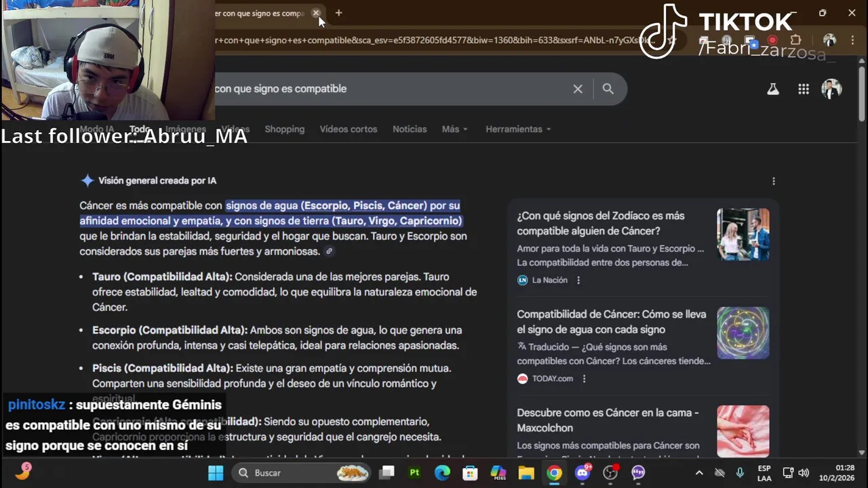Open Chrome profile avatar in toolbar
The image size is (868, 488).
point(829,40)
